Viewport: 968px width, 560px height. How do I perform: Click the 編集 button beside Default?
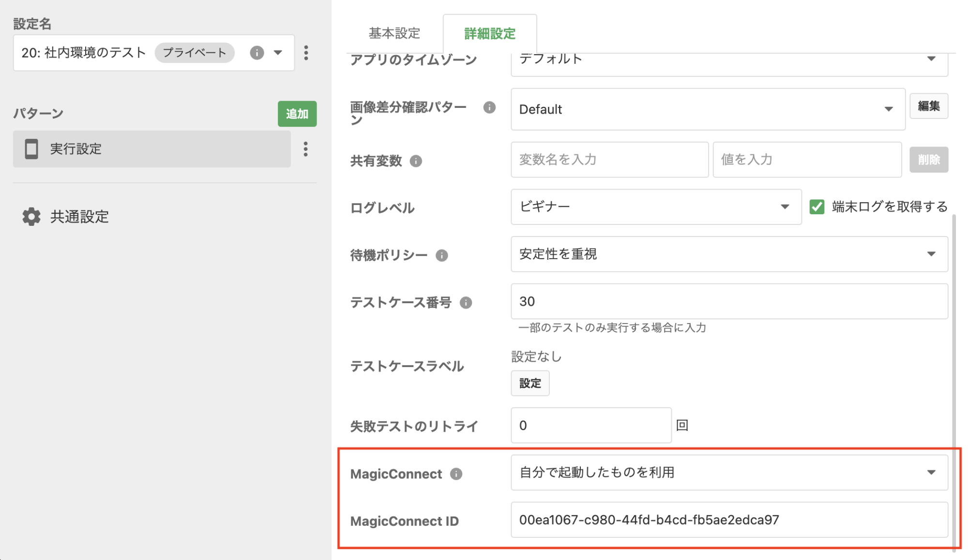928,106
